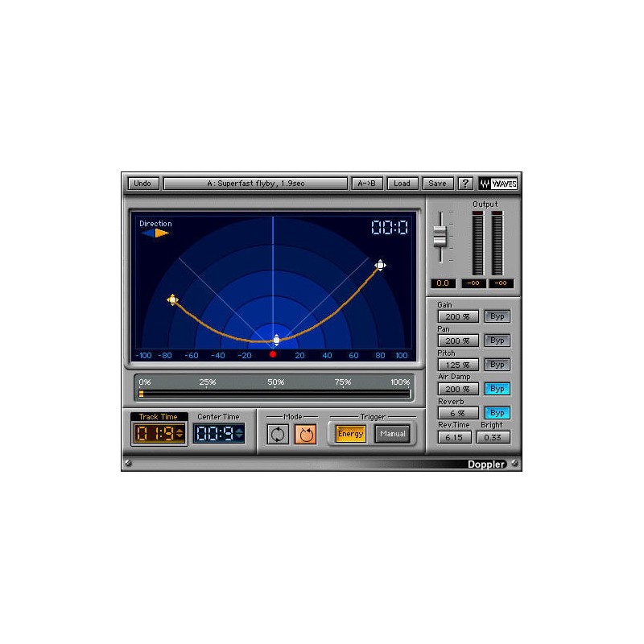This screenshot has height=644, width=644.
Task: Open the preset name display menu
Action: click(x=255, y=184)
